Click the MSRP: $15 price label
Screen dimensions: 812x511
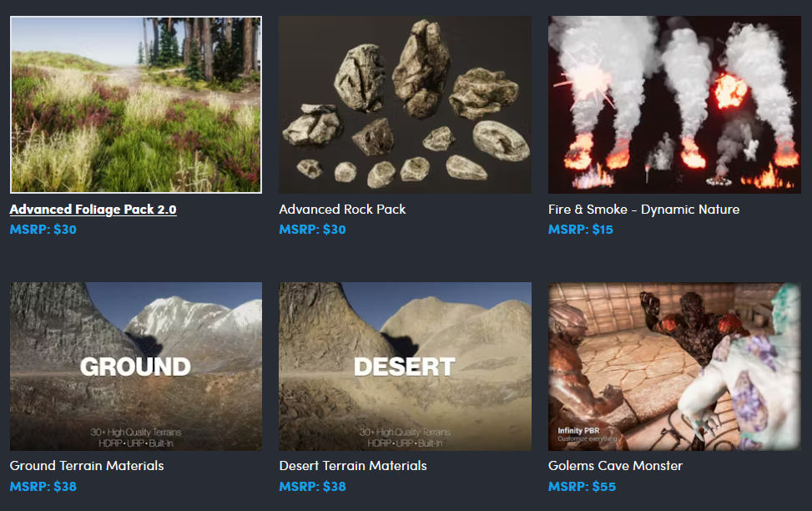tap(581, 230)
